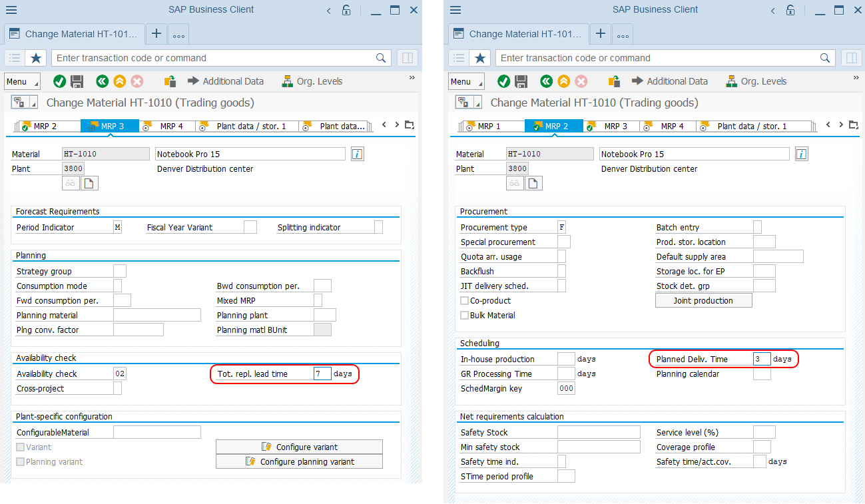Click Org. Levels in right window
The width and height of the screenshot is (865, 504).
click(x=756, y=81)
